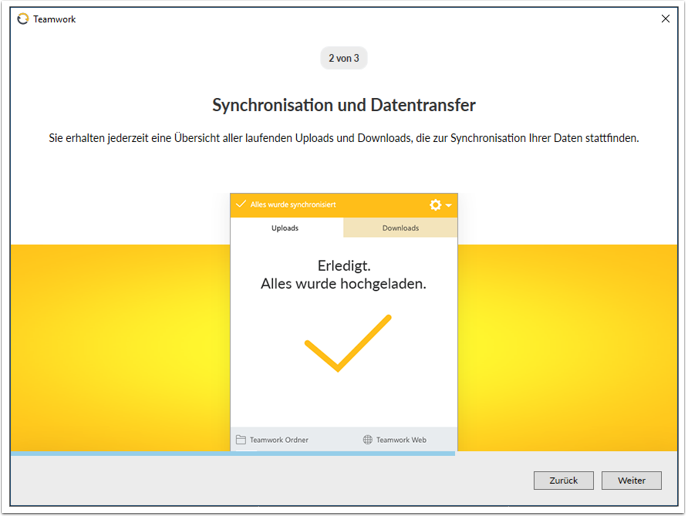The image size is (686, 516).
Task: Click the globe icon for Teamwork Web
Action: pyautogui.click(x=368, y=439)
